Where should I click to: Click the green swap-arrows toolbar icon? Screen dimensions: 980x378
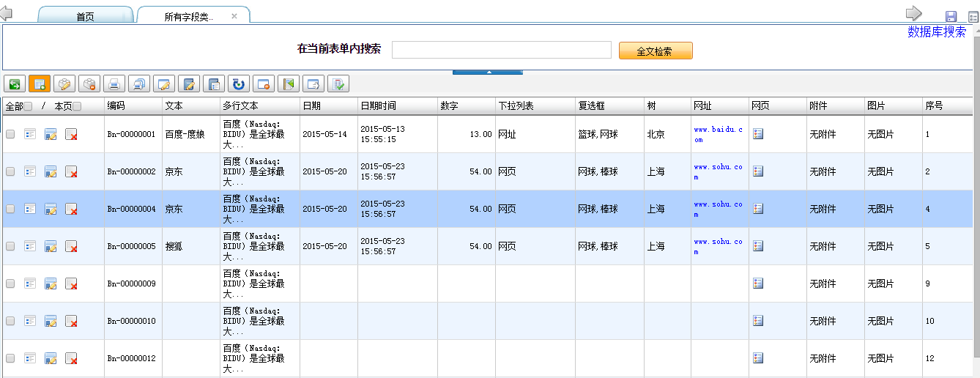[x=14, y=84]
